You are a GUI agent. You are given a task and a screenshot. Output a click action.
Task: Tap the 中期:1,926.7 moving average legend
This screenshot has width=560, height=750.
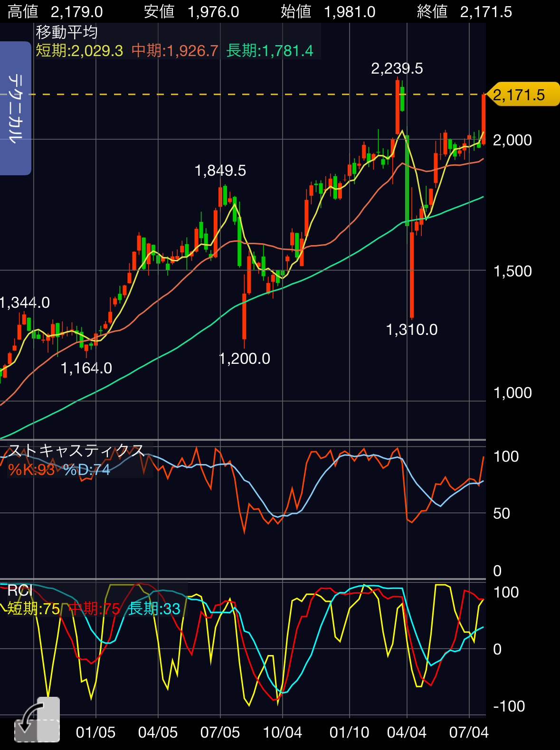click(x=175, y=50)
